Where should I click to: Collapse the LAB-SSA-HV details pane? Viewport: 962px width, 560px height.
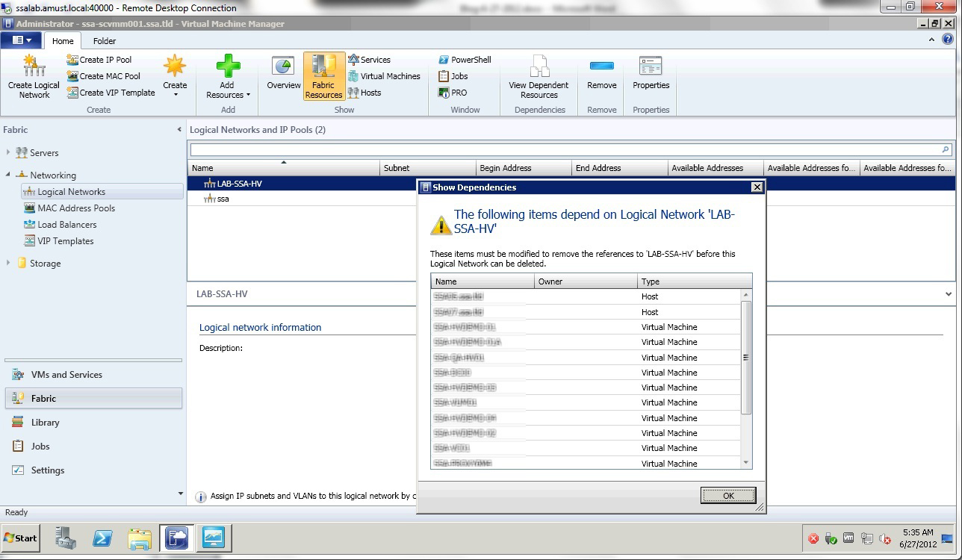click(948, 294)
